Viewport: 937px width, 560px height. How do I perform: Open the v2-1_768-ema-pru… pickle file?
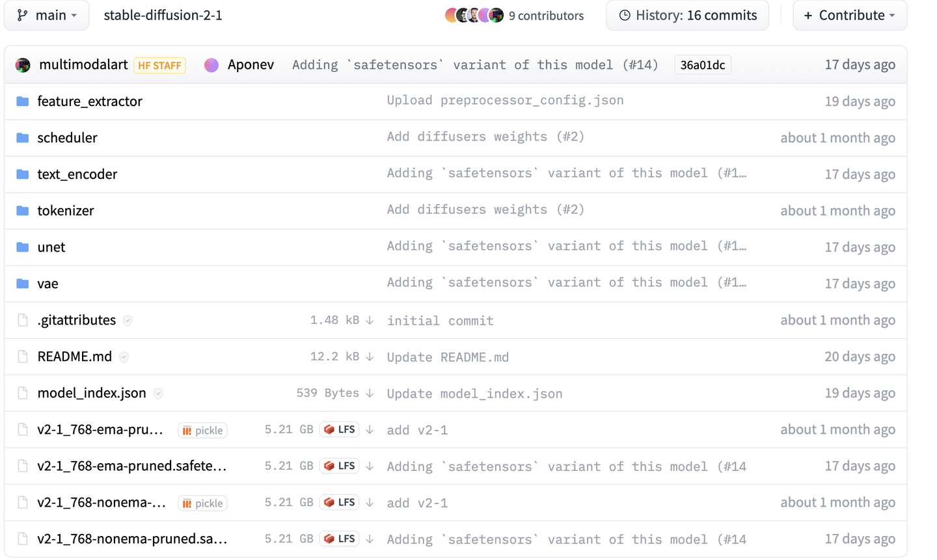pos(100,429)
